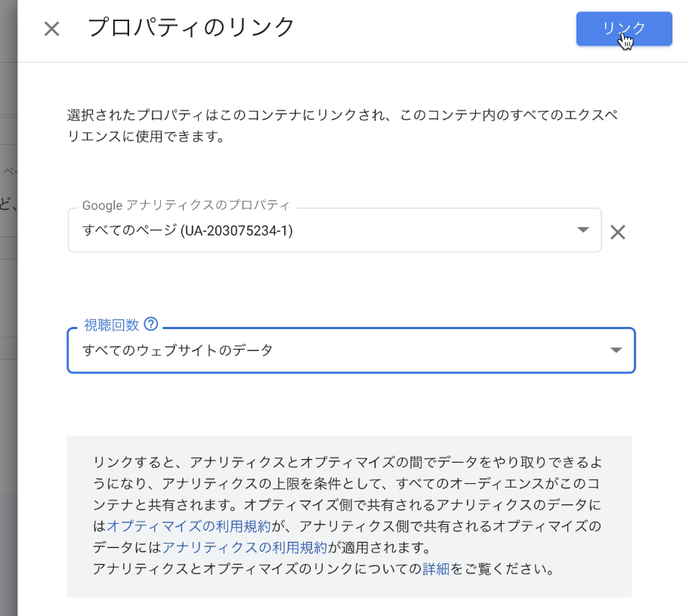The height and width of the screenshot is (616, 689).
Task: Open the 視聴回数 help icon
Action: pyautogui.click(x=151, y=324)
